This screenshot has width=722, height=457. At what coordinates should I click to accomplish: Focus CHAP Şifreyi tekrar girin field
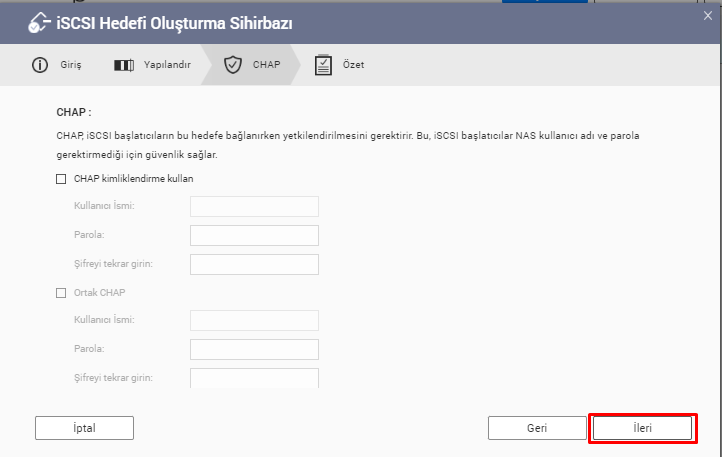click(x=254, y=264)
